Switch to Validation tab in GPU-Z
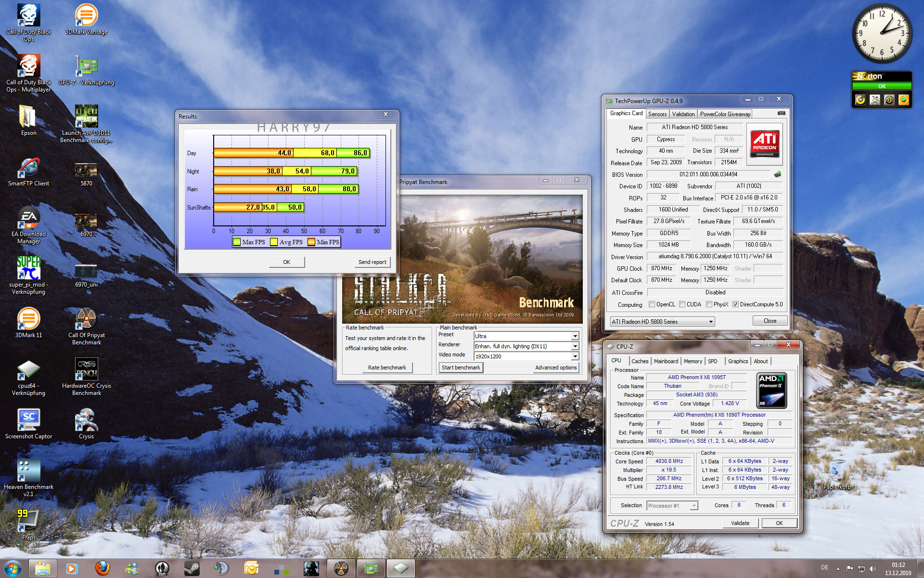This screenshot has height=578, width=924. coord(683,114)
